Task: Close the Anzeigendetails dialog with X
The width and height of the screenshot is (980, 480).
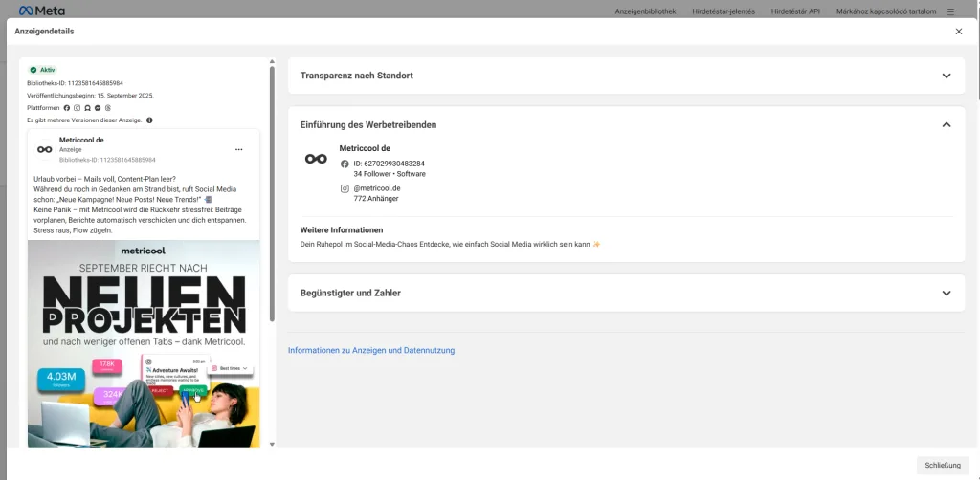Action: (x=958, y=32)
